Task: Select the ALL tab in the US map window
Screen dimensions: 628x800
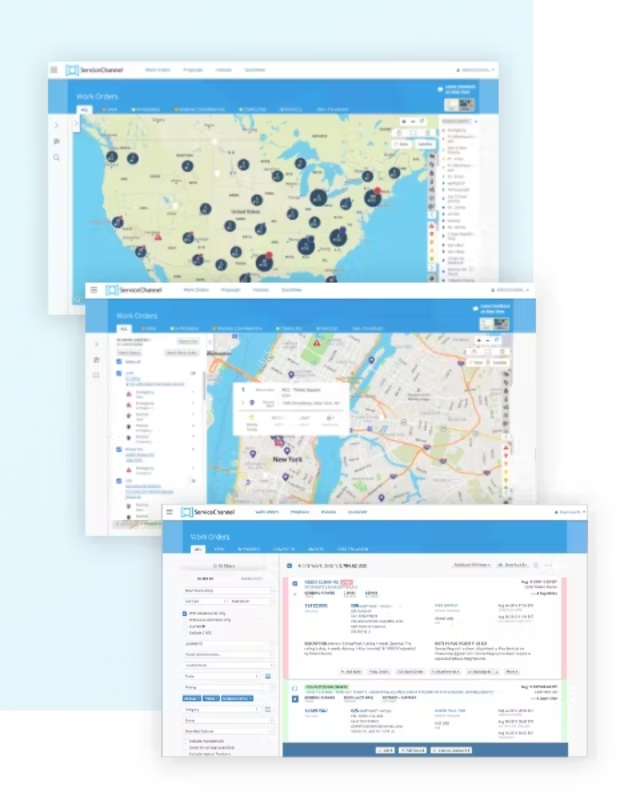Action: coord(84,109)
